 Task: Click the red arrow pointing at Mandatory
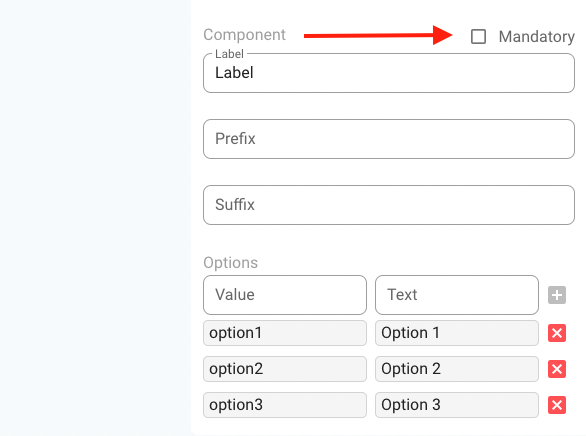(378, 35)
